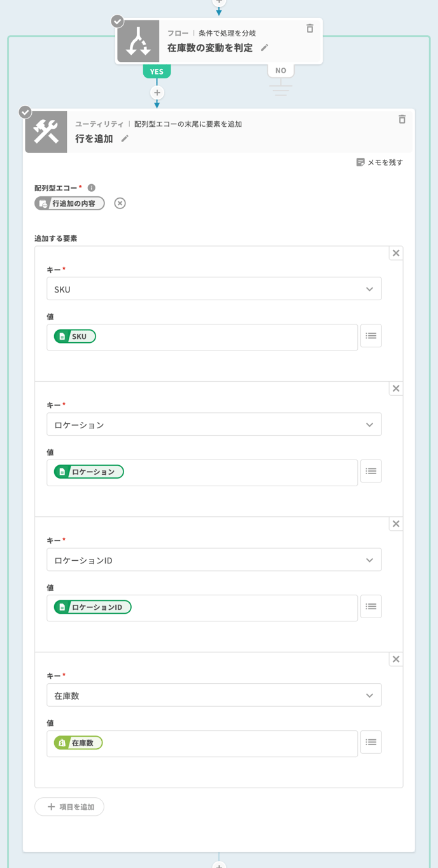Open the SKU key dropdown

pyautogui.click(x=214, y=289)
